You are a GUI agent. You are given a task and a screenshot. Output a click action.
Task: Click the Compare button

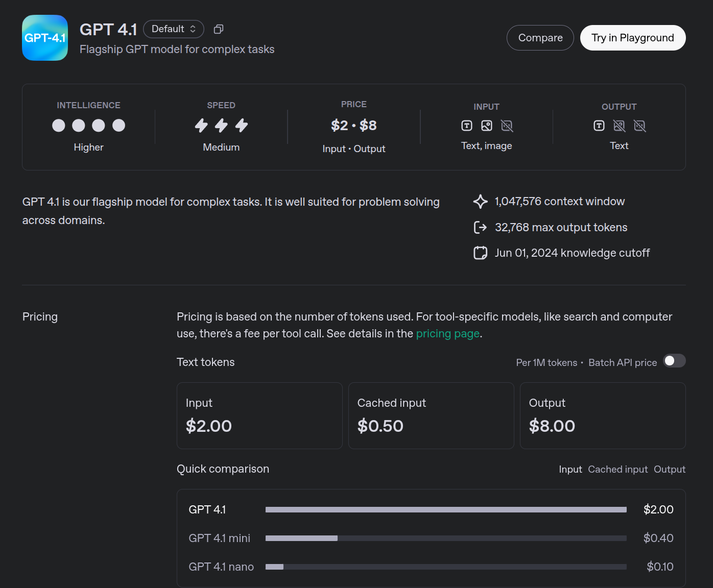[x=540, y=38]
